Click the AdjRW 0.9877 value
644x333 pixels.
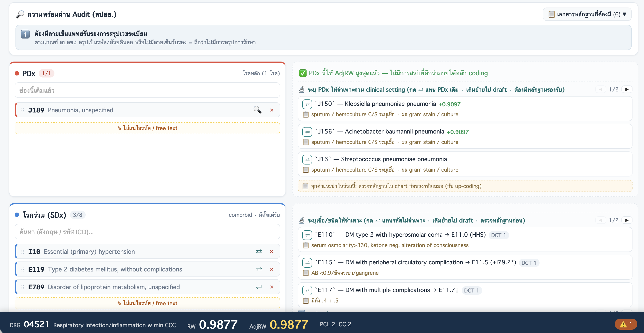(289, 325)
